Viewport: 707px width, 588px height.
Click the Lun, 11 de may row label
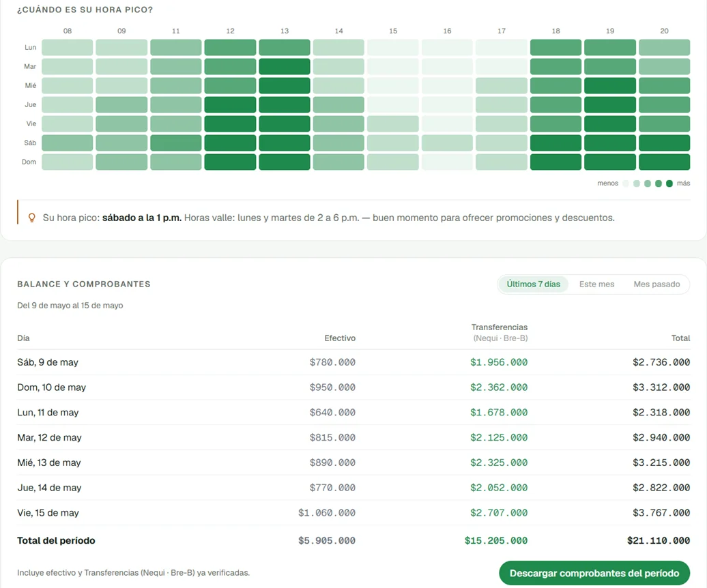pos(48,413)
